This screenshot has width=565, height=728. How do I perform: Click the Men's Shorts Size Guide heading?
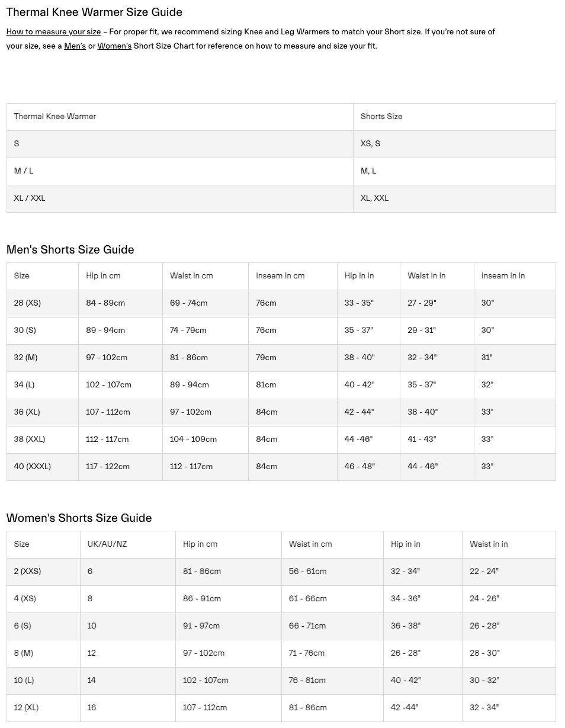[x=70, y=250]
